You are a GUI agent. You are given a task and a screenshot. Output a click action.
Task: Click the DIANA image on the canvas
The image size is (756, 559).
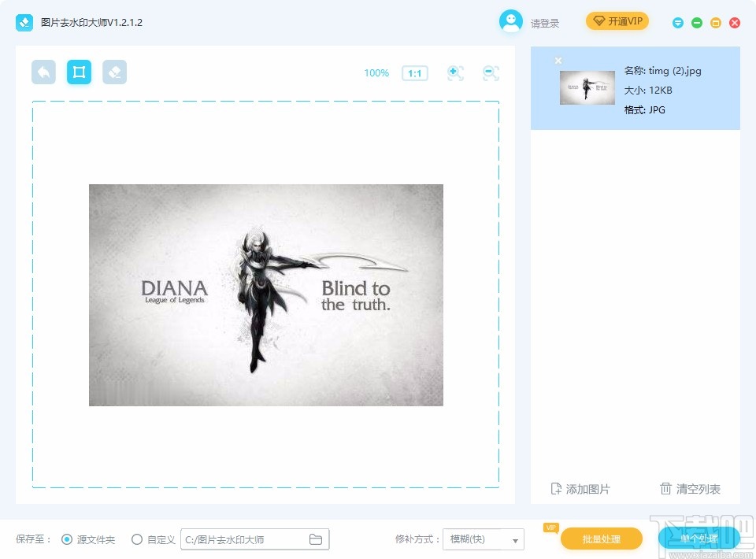tap(266, 295)
